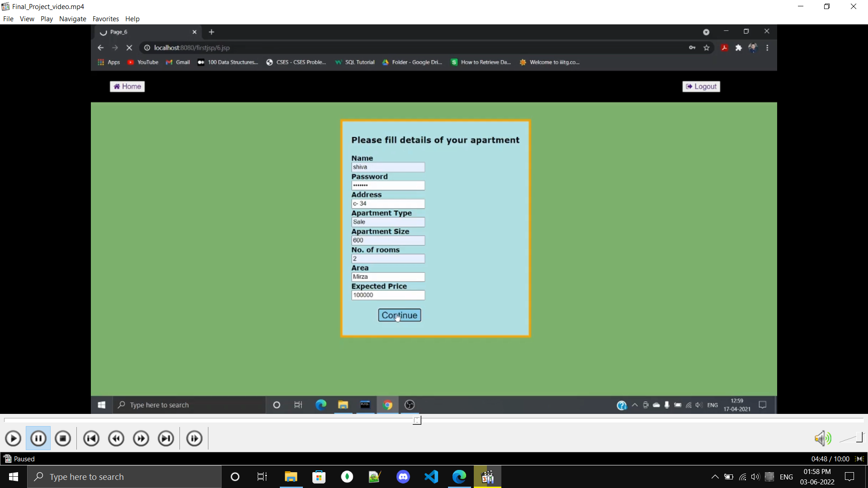This screenshot has width=868, height=488.
Task: Open the Play menu
Action: click(47, 19)
